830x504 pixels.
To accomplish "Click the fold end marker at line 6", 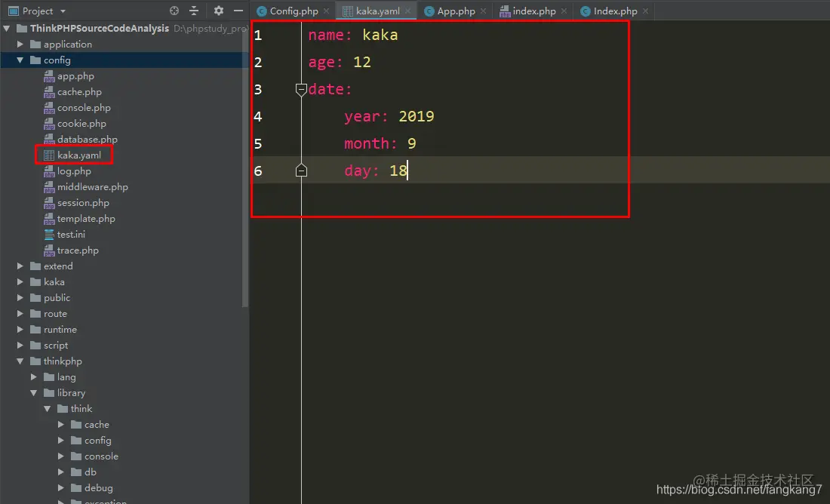I will click(x=301, y=170).
